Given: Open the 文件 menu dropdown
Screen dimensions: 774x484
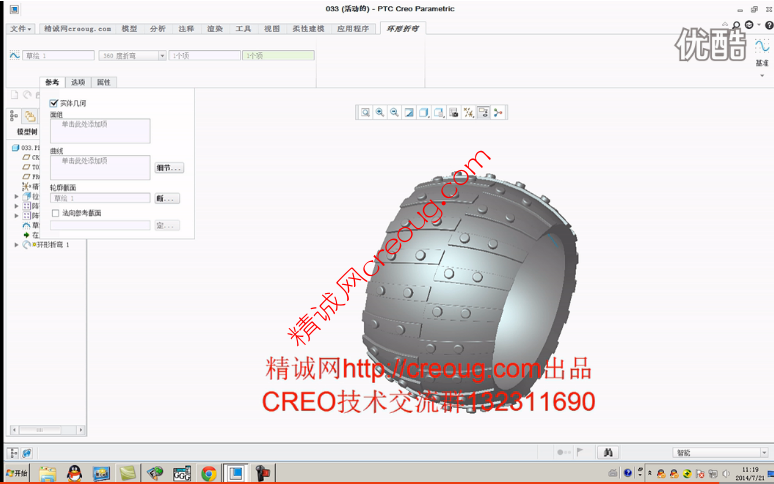Looking at the screenshot, I should [20, 29].
